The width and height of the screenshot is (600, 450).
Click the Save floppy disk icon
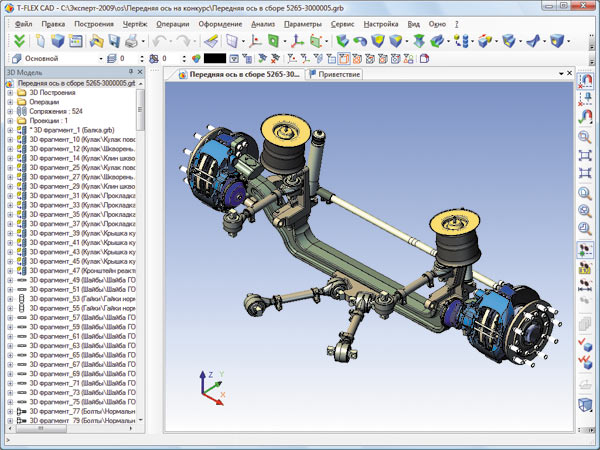[114, 41]
